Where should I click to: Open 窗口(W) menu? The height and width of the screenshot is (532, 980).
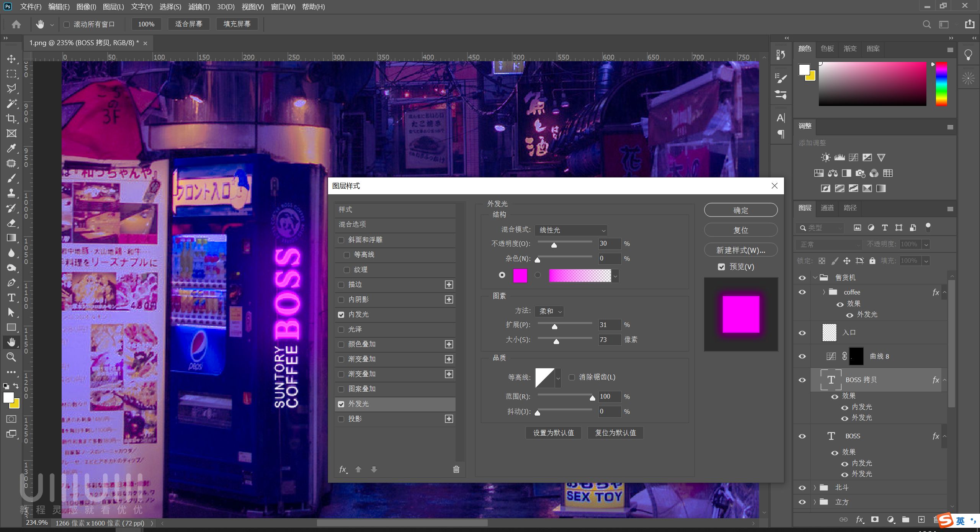283,7
